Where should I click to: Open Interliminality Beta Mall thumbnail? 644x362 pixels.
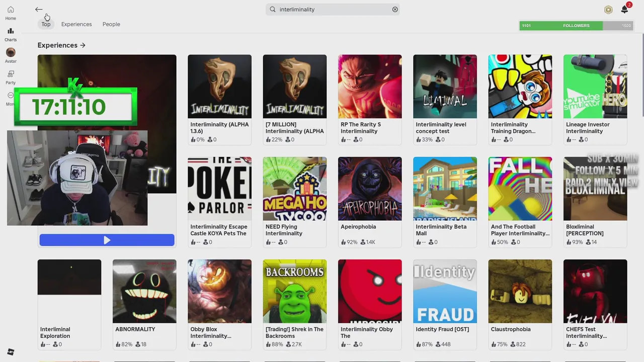click(445, 189)
